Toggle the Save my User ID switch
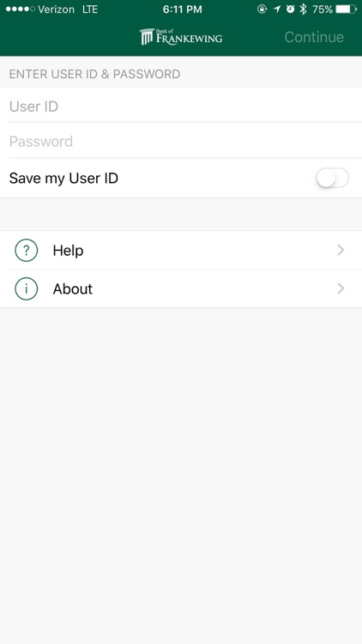The width and height of the screenshot is (362, 644). (x=332, y=179)
